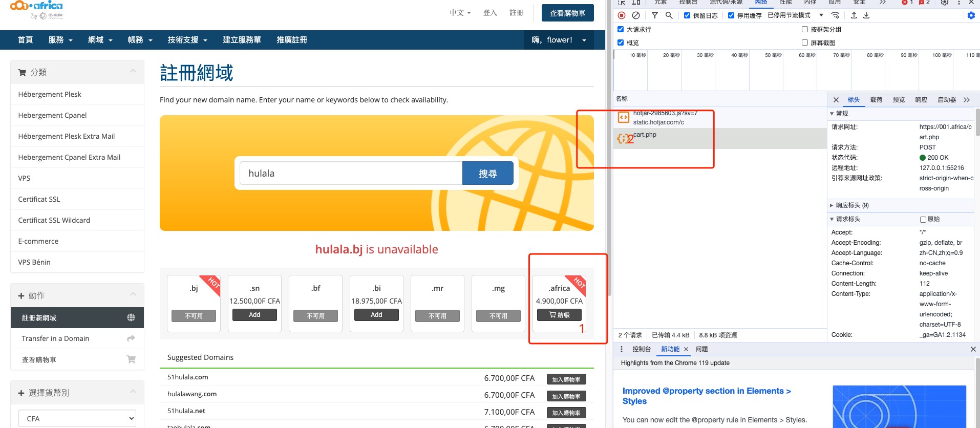Viewport: 980px width, 428px height.
Task: Click the blue 搜尋 search button
Action: 488,174
